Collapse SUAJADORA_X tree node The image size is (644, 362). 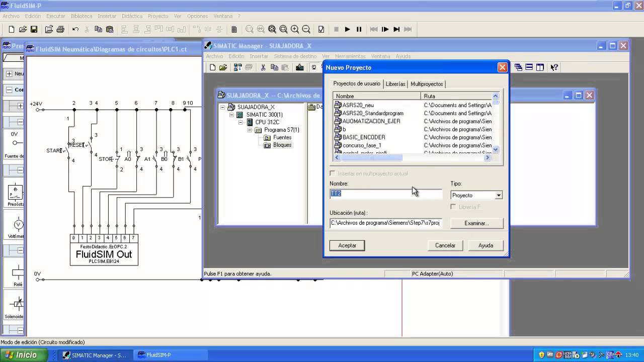[x=223, y=107]
